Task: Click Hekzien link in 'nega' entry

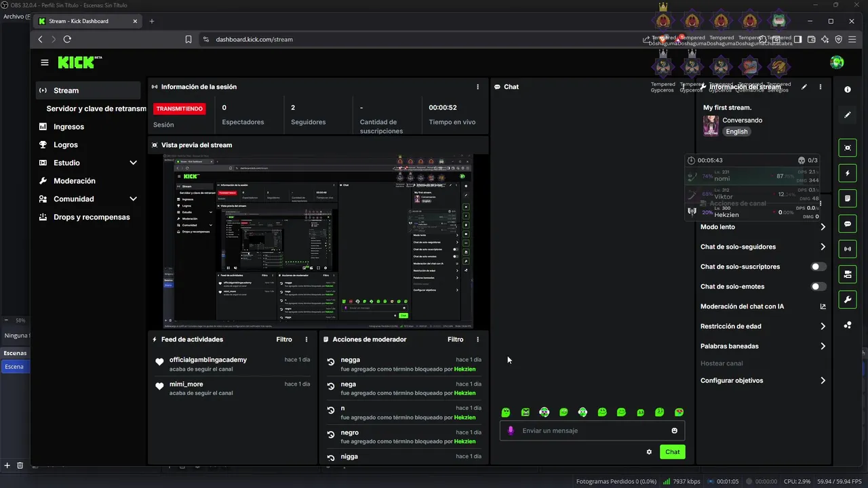Action: pos(465,393)
